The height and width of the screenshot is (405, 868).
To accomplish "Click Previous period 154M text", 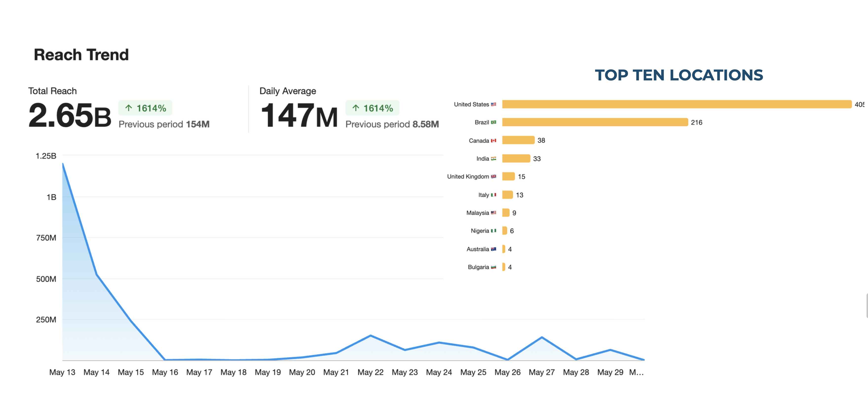I will point(164,124).
